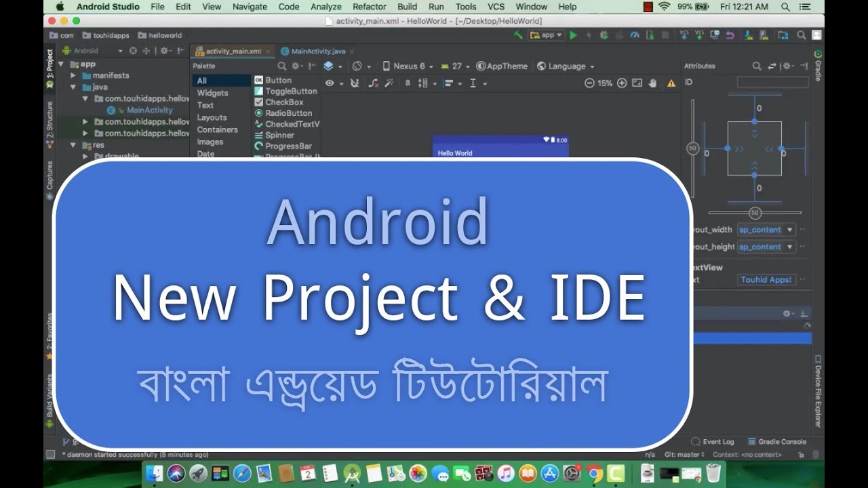The width and height of the screenshot is (868, 488).
Task: Toggle the read-only lock icon in status bar
Action: click(x=802, y=455)
